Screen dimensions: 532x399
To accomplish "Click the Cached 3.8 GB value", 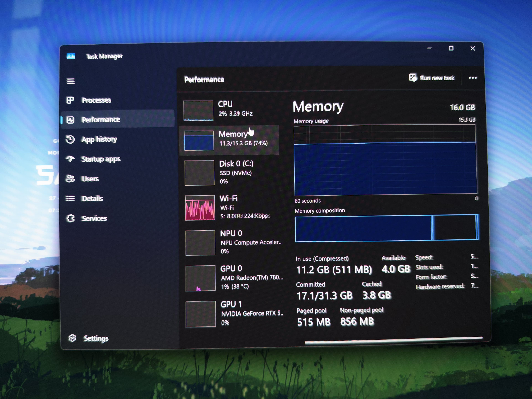I will pyautogui.click(x=377, y=295).
